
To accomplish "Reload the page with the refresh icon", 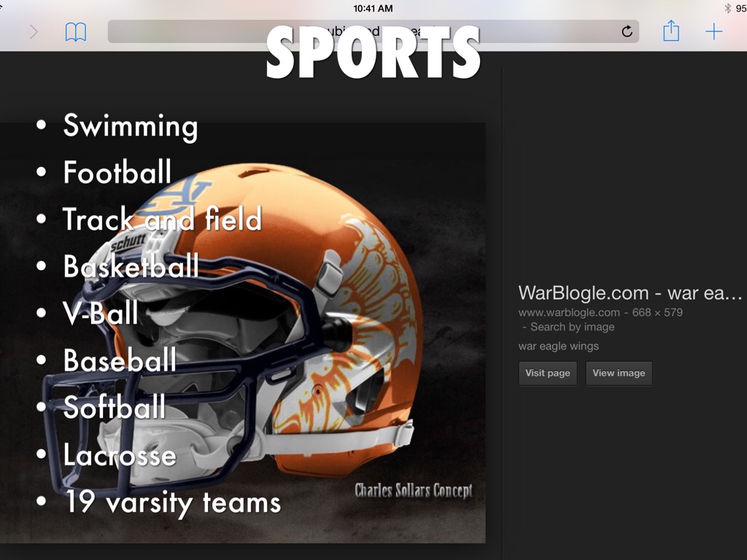I will point(627,31).
